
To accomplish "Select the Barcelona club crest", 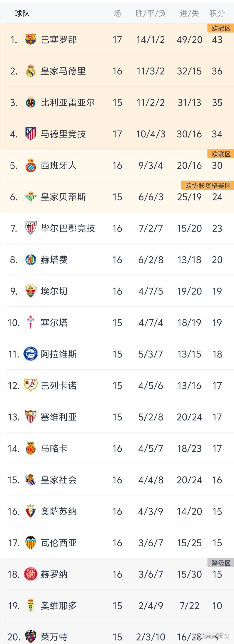I will pyautogui.click(x=31, y=39).
